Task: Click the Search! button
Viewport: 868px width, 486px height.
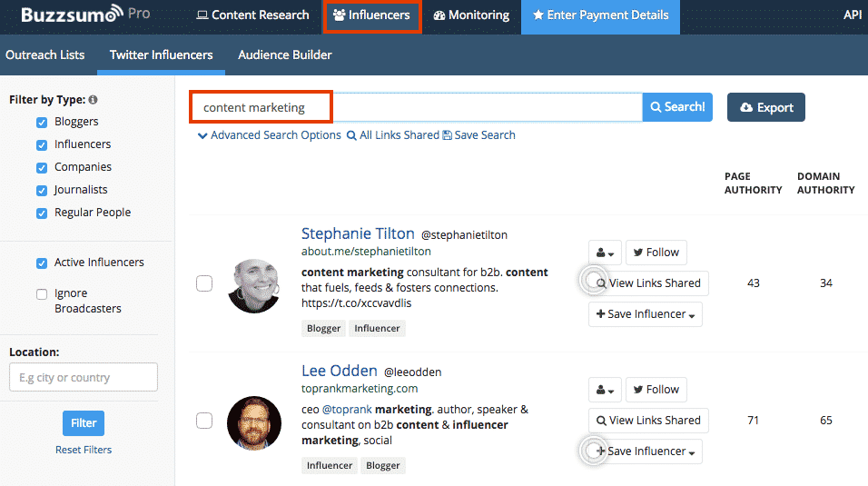Action: [x=677, y=107]
